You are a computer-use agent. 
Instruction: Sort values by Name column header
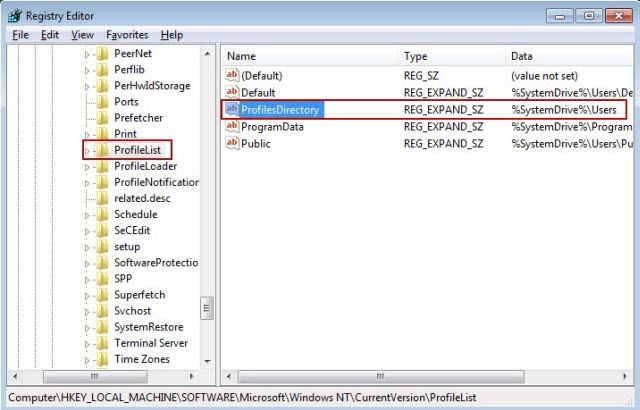click(x=310, y=56)
